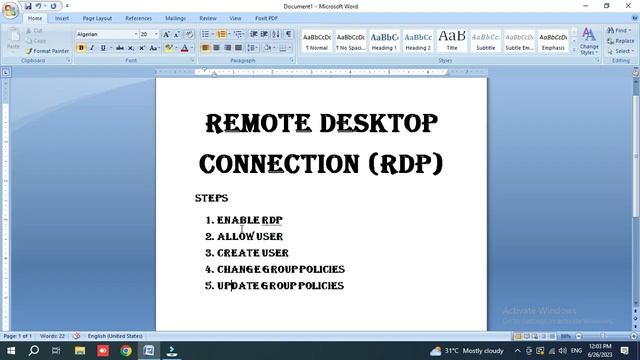Toggle Bold formatting
This screenshot has height=360, width=640.
click(x=81, y=48)
